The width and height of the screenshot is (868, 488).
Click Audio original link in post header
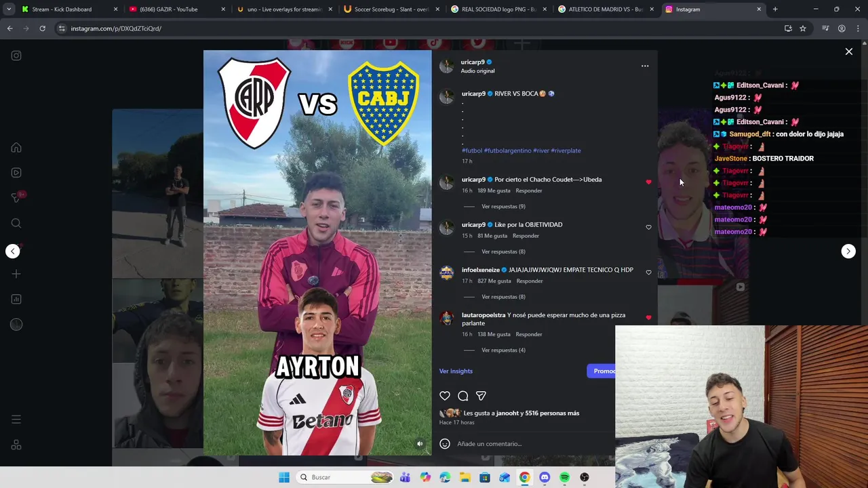(x=477, y=71)
